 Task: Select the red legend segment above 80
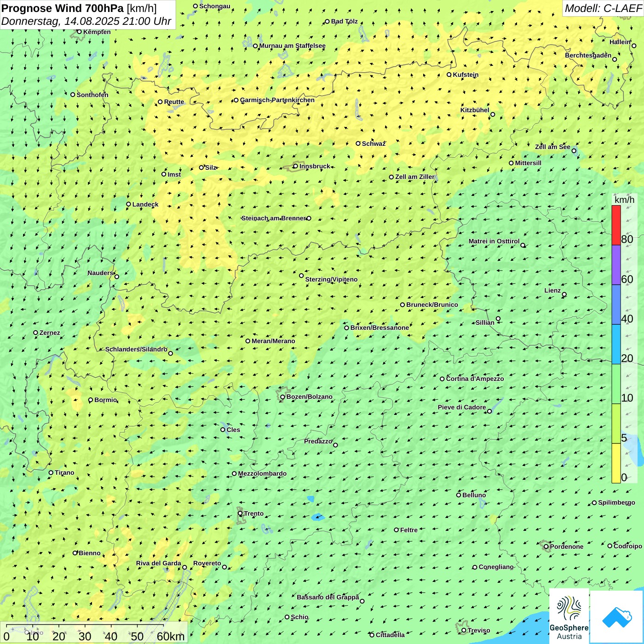pos(616,225)
